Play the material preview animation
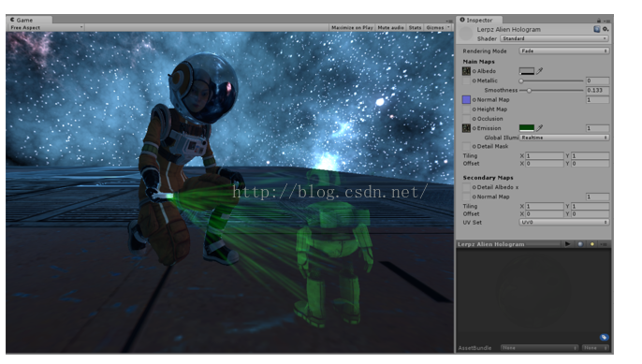Screen dimensions: 642x364 coord(567,244)
